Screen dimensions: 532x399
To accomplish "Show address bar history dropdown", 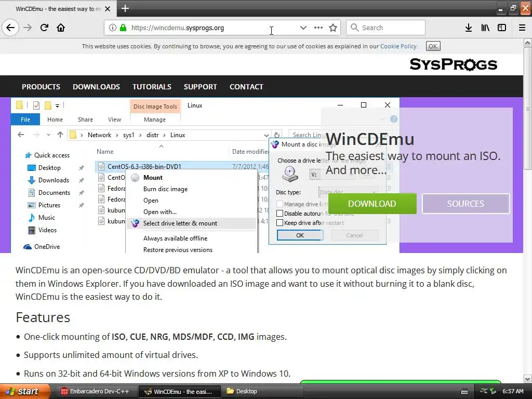I will (303, 28).
